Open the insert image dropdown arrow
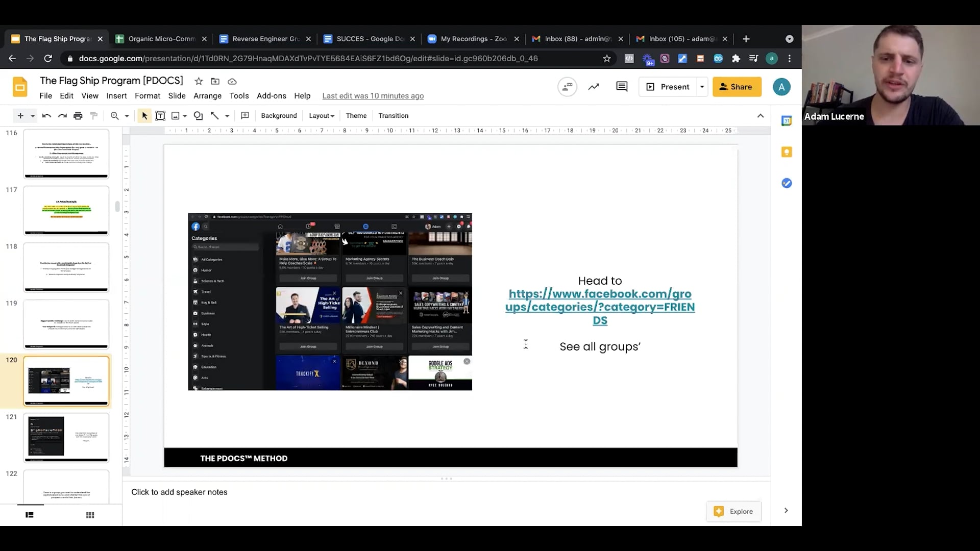 click(x=185, y=116)
